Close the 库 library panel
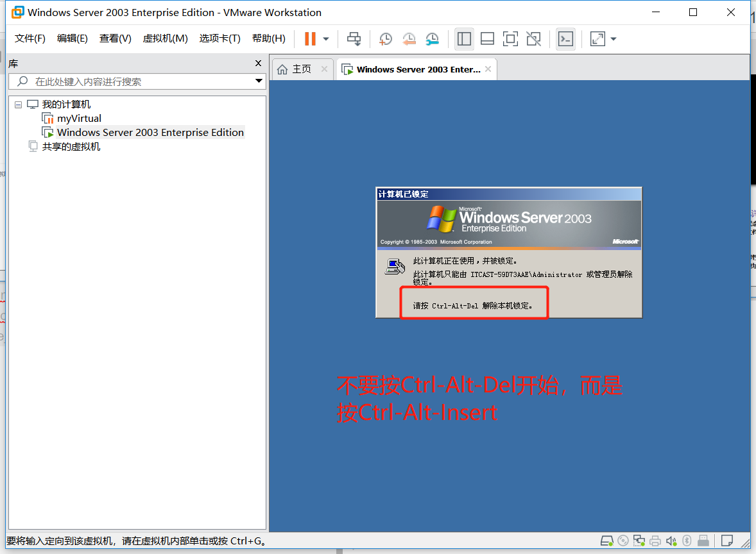Image resolution: width=756 pixels, height=554 pixels. click(258, 63)
